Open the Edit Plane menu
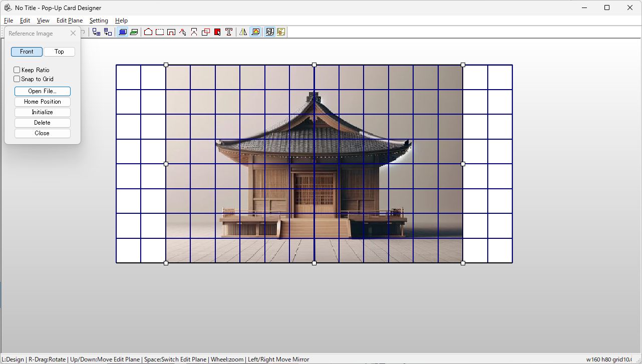The width and height of the screenshot is (642, 364). [69, 21]
